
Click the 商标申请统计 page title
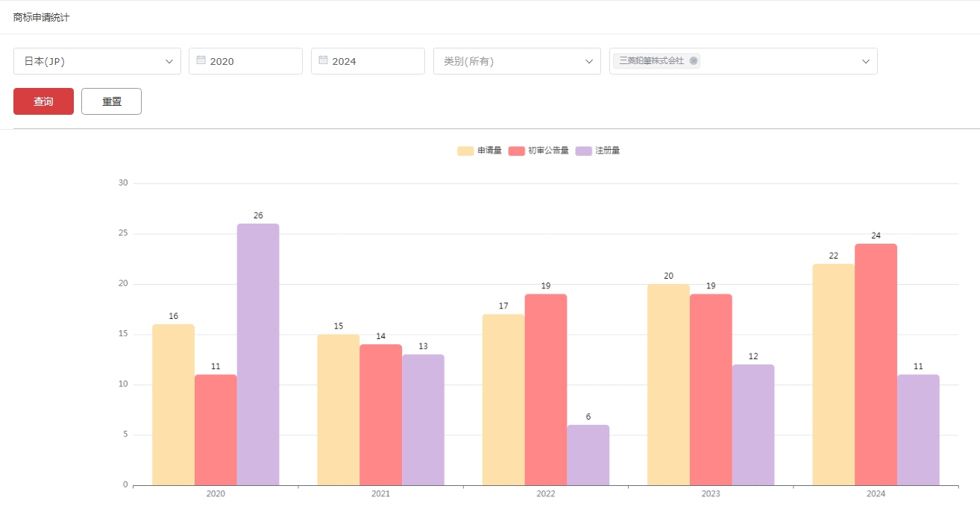coord(41,17)
